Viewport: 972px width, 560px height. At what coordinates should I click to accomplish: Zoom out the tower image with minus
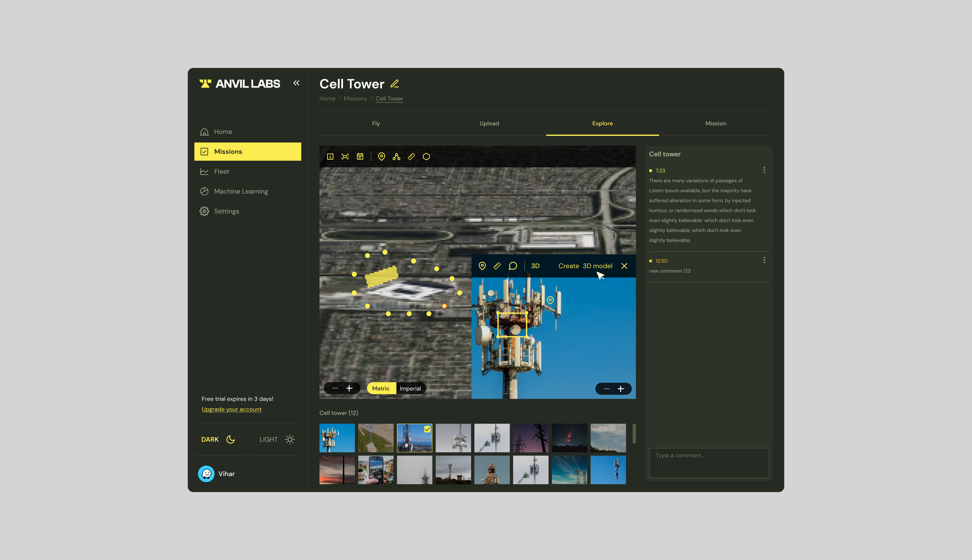(x=606, y=389)
